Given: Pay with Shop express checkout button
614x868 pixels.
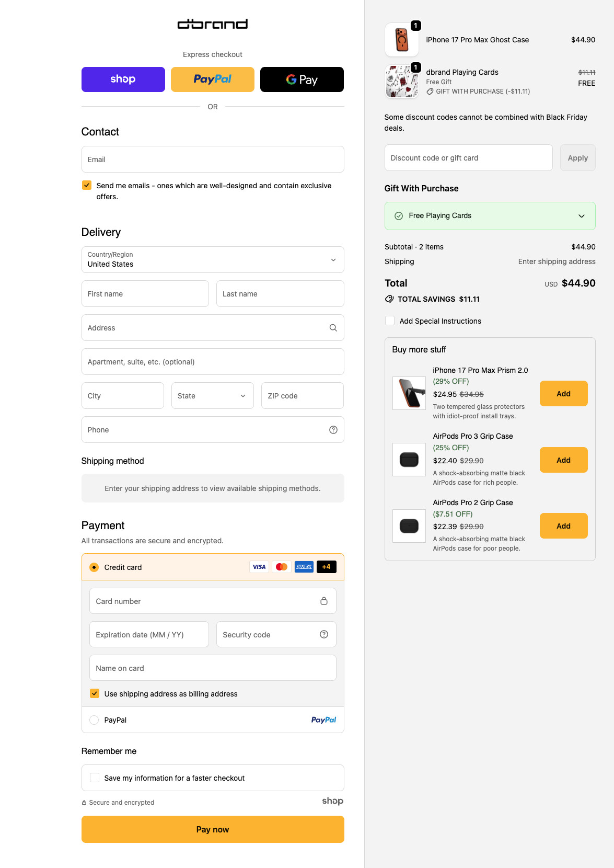Looking at the screenshot, I should tap(123, 79).
